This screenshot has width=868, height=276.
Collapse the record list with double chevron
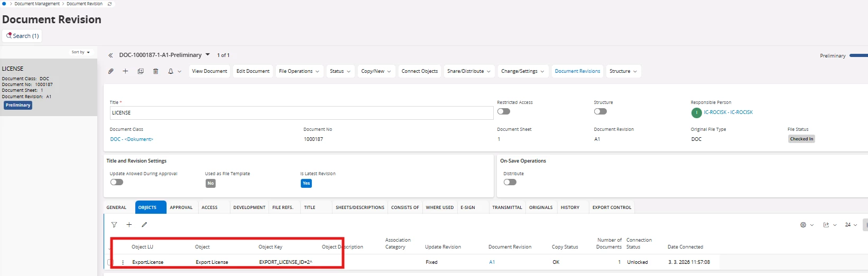(110, 55)
